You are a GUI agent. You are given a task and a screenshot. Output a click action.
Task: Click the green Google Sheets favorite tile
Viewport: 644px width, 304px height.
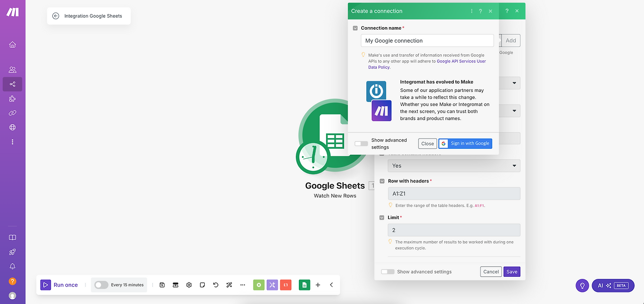304,285
